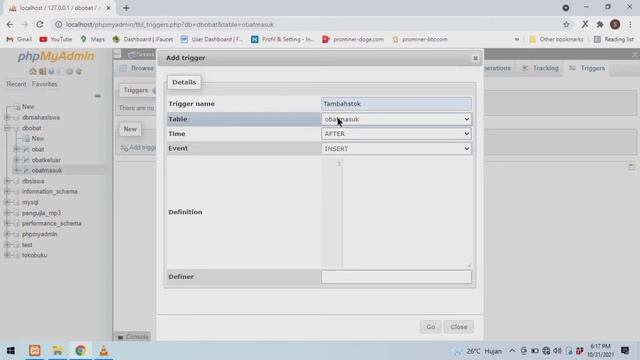The height and width of the screenshot is (360, 640).
Task: Switch to the Triggers tab
Action: tap(588, 68)
